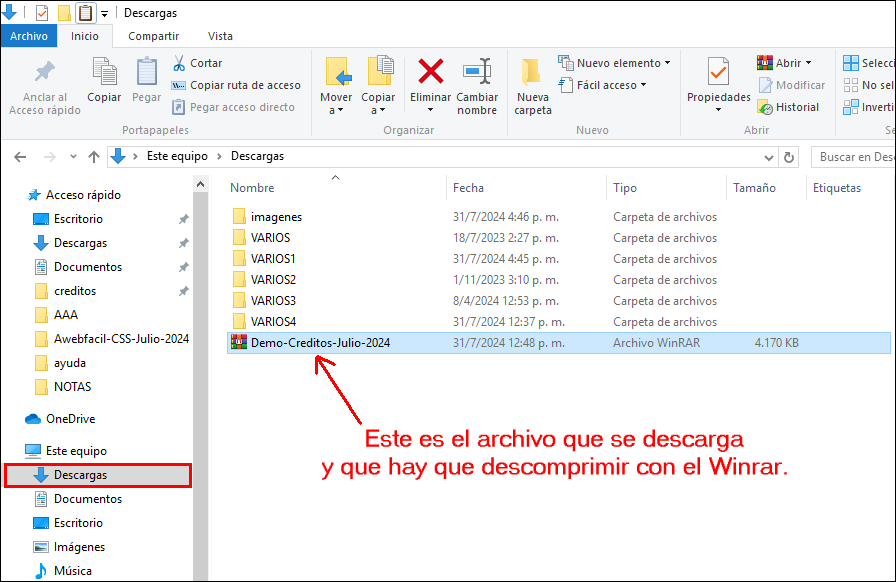
Task: Open the Vista ribbon tab
Action: [220, 36]
